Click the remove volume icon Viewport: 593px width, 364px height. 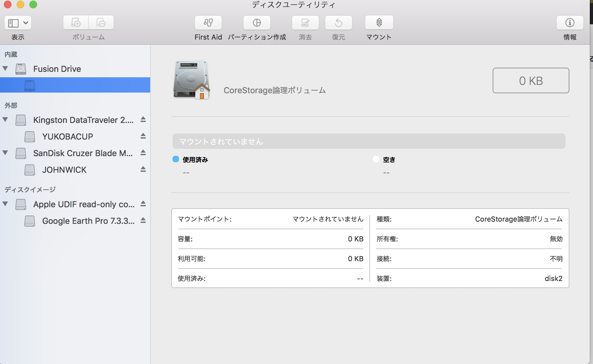pyautogui.click(x=101, y=23)
